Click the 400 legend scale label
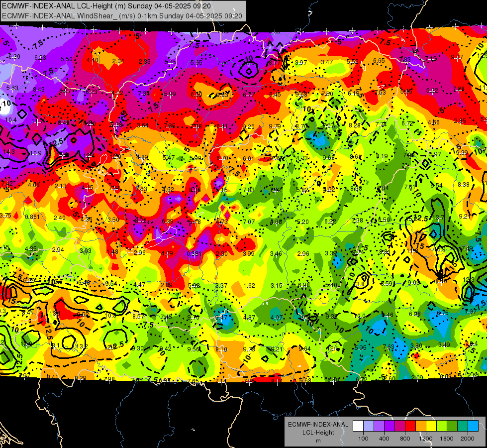 (x=384, y=439)
